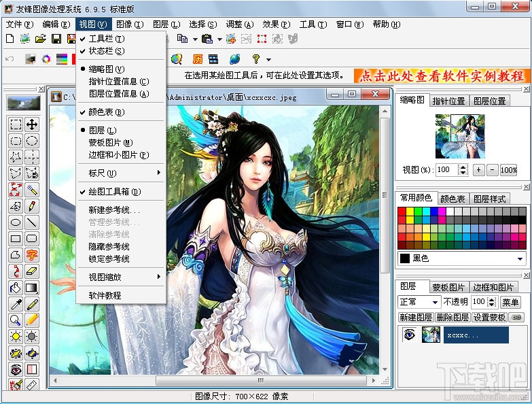Select the gradient fill tool
This screenshot has width=532, height=404.
click(x=32, y=288)
